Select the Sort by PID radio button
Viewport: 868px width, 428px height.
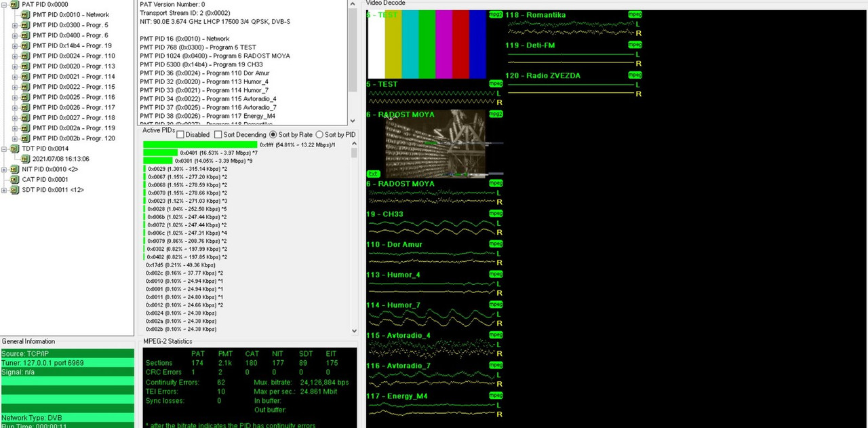(319, 134)
